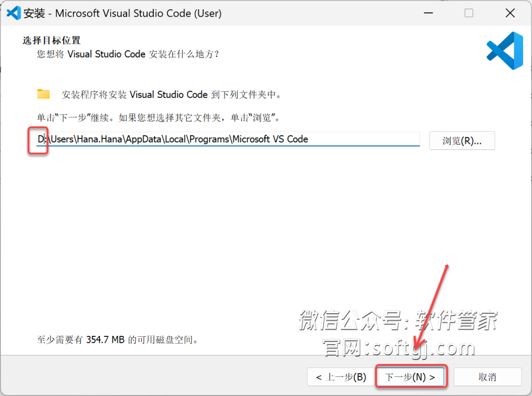The image size is (532, 396).
Task: Click the heading 选择目标位置
Action: click(x=52, y=40)
